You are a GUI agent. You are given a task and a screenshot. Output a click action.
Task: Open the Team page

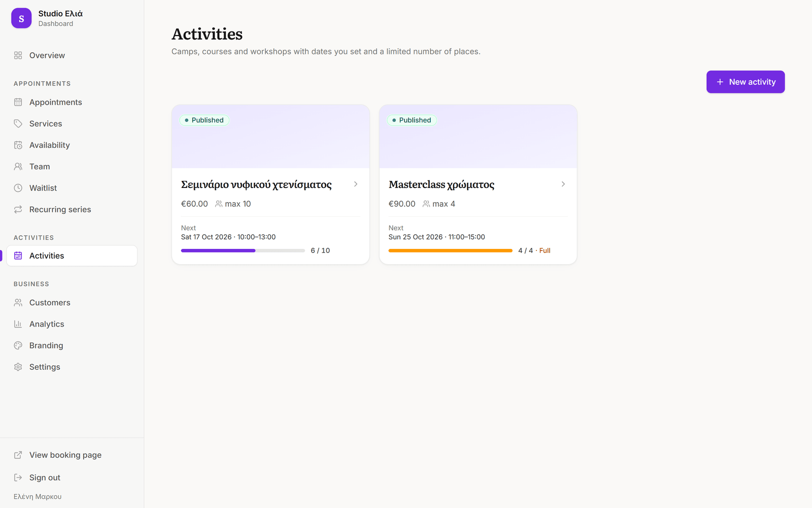click(72, 167)
